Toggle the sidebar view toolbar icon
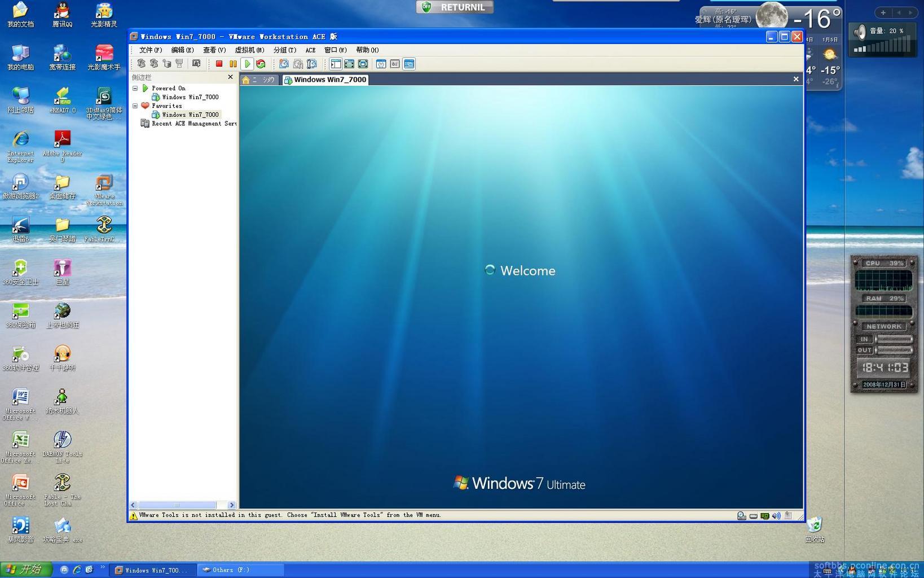The image size is (924, 578). [x=336, y=64]
